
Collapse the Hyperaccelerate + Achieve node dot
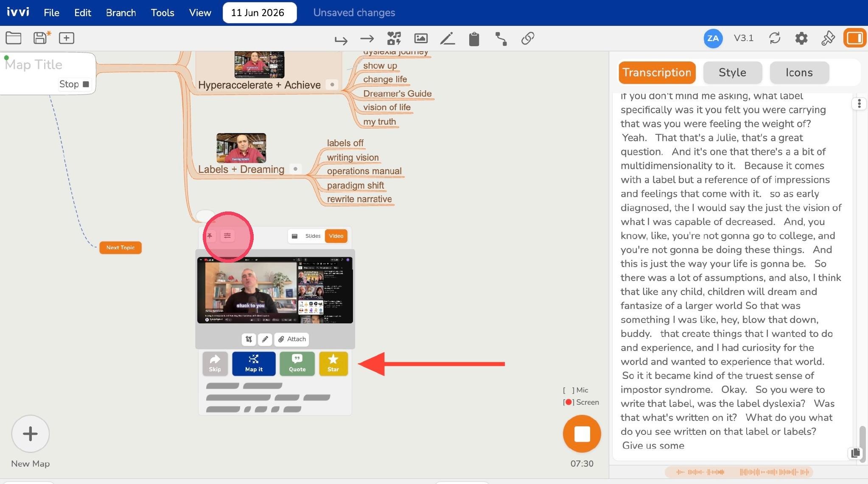coord(332,85)
